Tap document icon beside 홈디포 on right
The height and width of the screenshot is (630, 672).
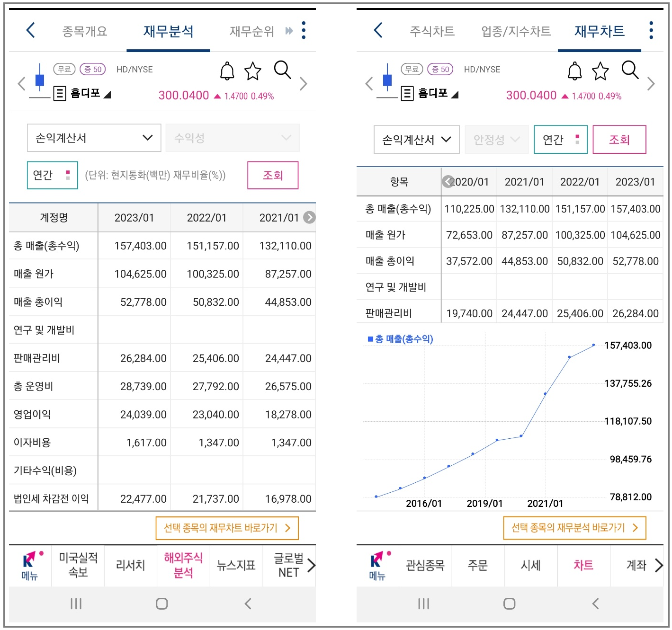407,93
